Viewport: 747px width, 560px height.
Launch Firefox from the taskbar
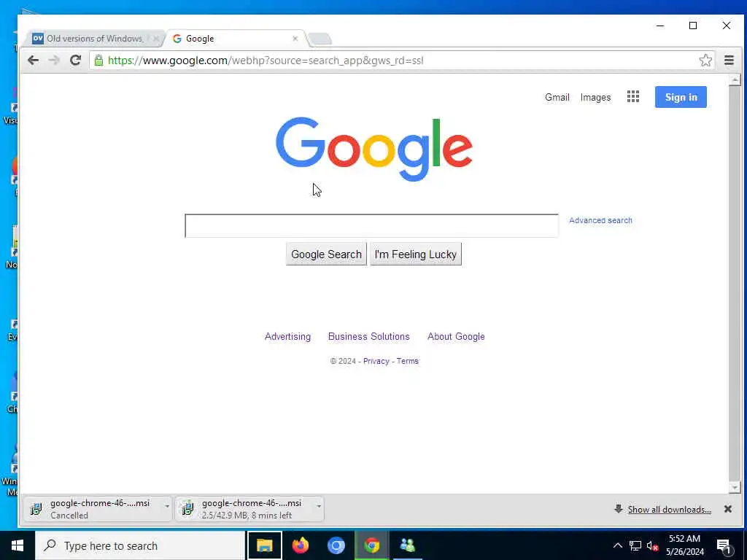pos(301,545)
